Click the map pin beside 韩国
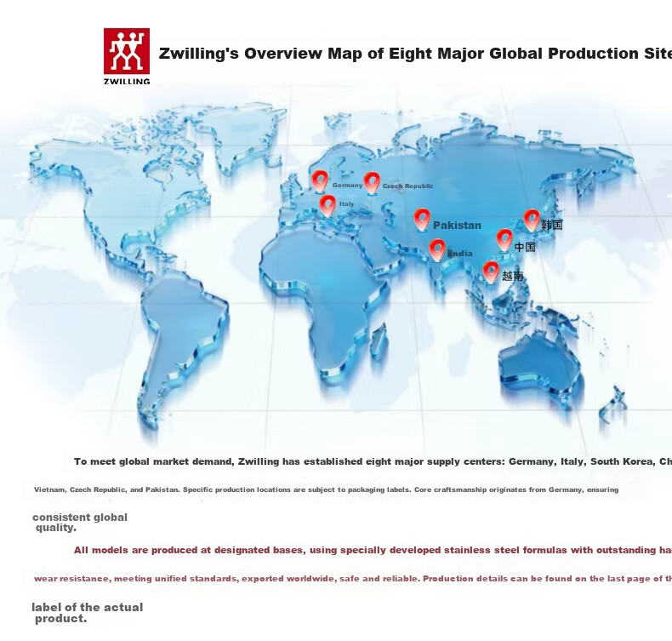The image size is (672, 641). pyautogui.click(x=532, y=220)
